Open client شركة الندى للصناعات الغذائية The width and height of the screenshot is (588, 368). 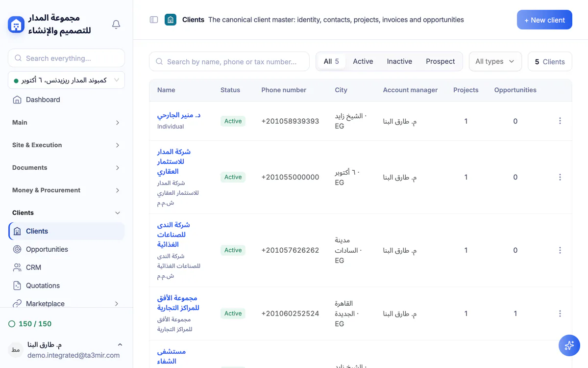(x=173, y=235)
